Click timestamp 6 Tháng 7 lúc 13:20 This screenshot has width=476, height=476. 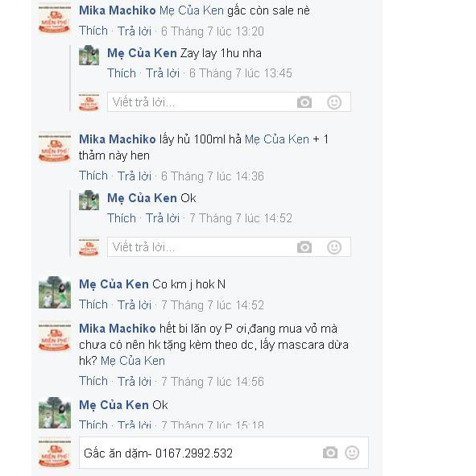click(212, 31)
